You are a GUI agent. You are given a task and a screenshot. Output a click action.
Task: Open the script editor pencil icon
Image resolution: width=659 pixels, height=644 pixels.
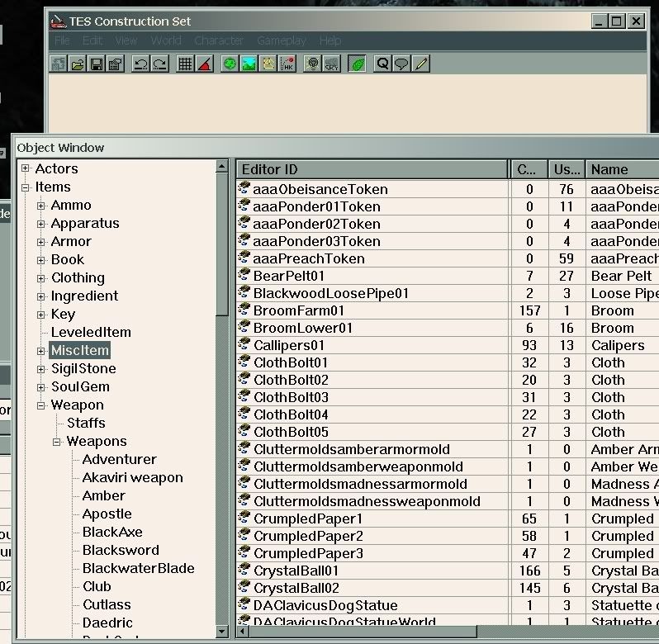pyautogui.click(x=420, y=64)
